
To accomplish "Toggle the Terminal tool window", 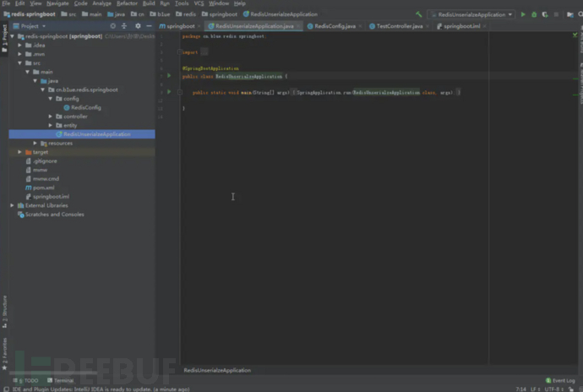I will pyautogui.click(x=57, y=381).
